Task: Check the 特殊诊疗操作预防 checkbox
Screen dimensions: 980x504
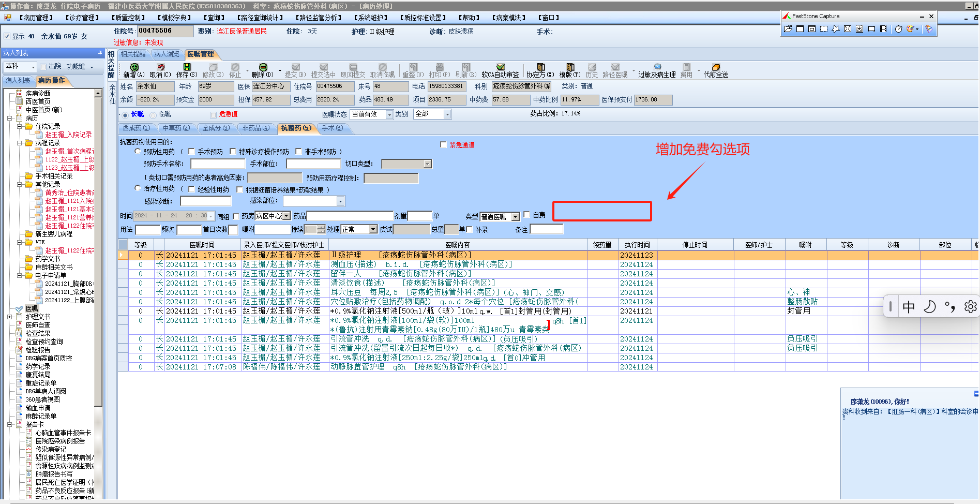Action: [x=233, y=152]
